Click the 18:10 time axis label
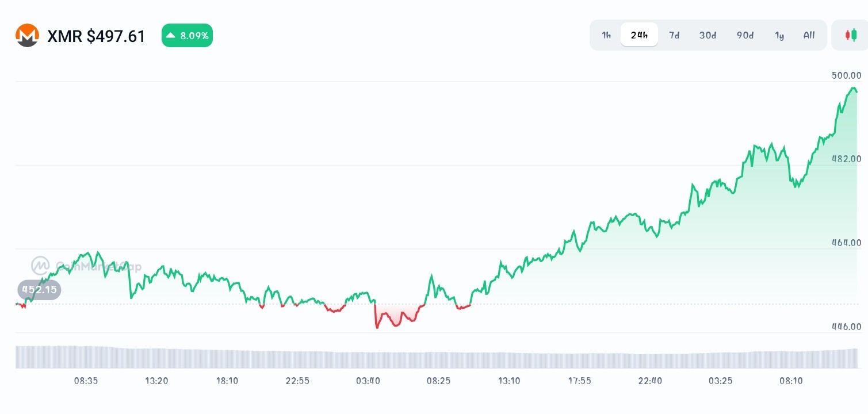This screenshot has width=868, height=414. [227, 381]
